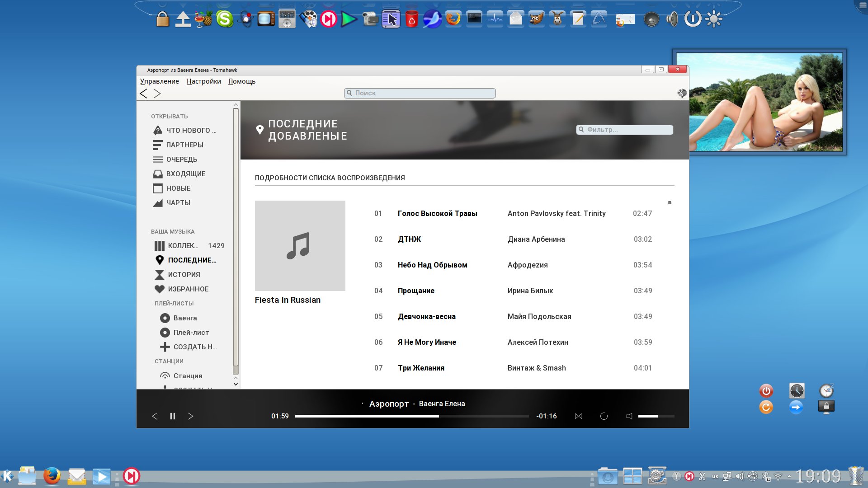This screenshot has width=868, height=488.
Task: Skip to the next track
Action: [190, 416]
